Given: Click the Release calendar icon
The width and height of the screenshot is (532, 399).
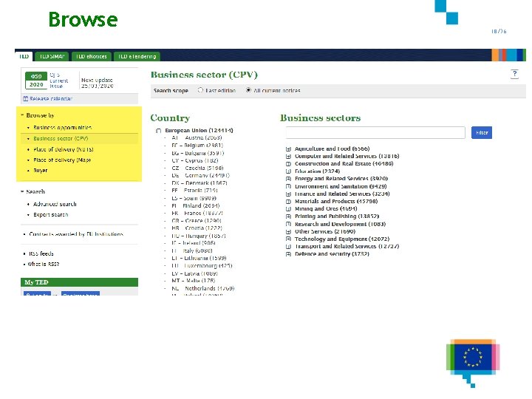Looking at the screenshot, I should pyautogui.click(x=25, y=99).
